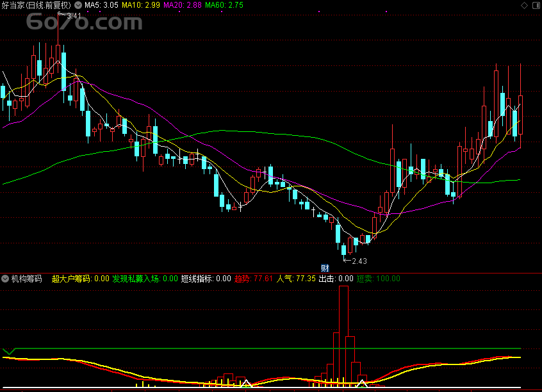Screen dimensions: 542x392
Task: Open the main chart indicator dropdown arrow
Action: 78,5
